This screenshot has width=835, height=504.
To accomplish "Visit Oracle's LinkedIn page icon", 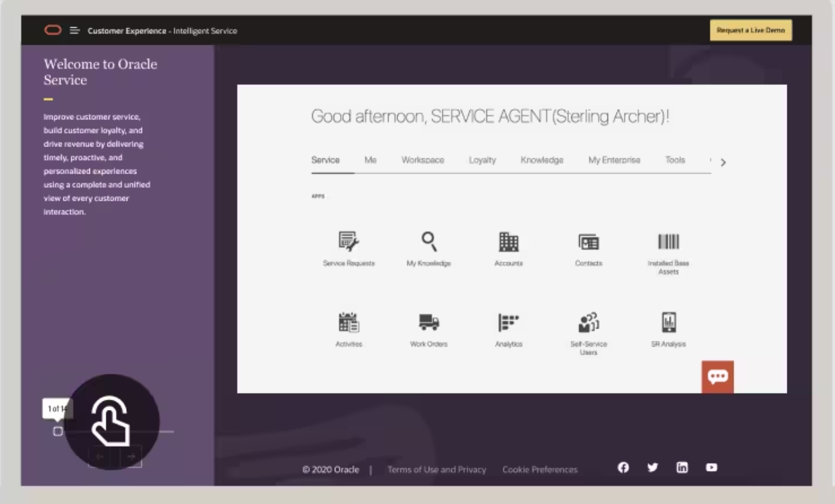I will (x=682, y=467).
